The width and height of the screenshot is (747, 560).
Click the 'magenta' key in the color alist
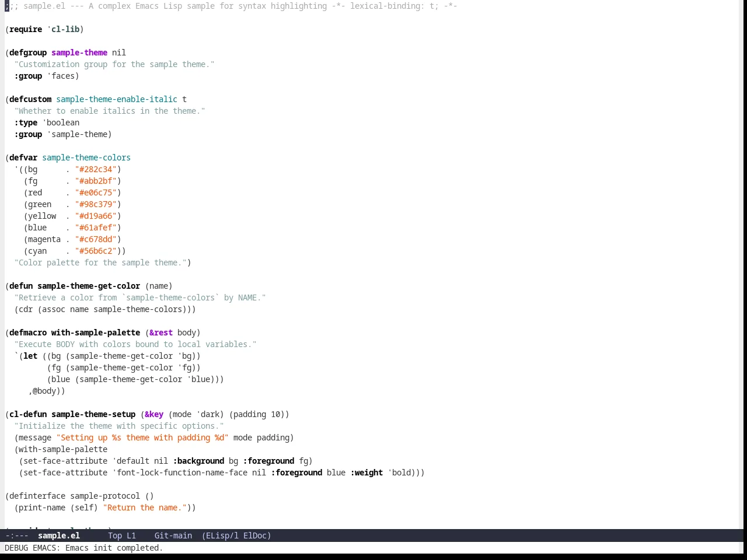[x=44, y=239]
